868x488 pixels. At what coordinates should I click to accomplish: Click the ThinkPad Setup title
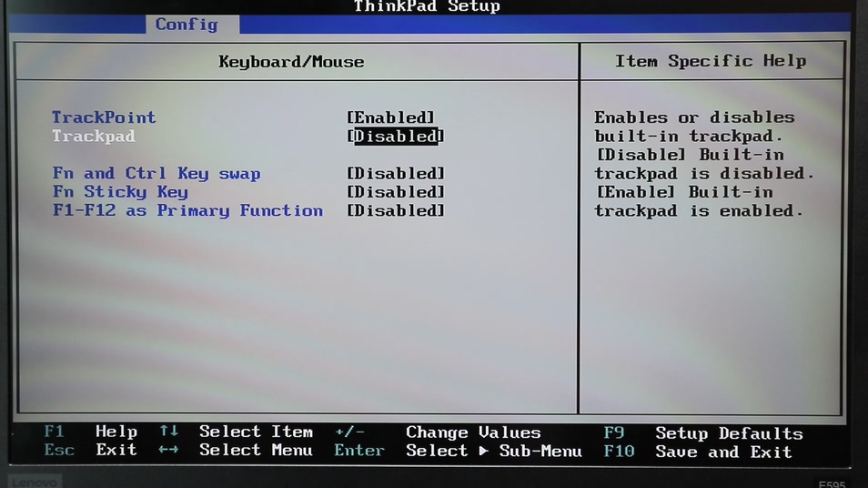point(427,6)
